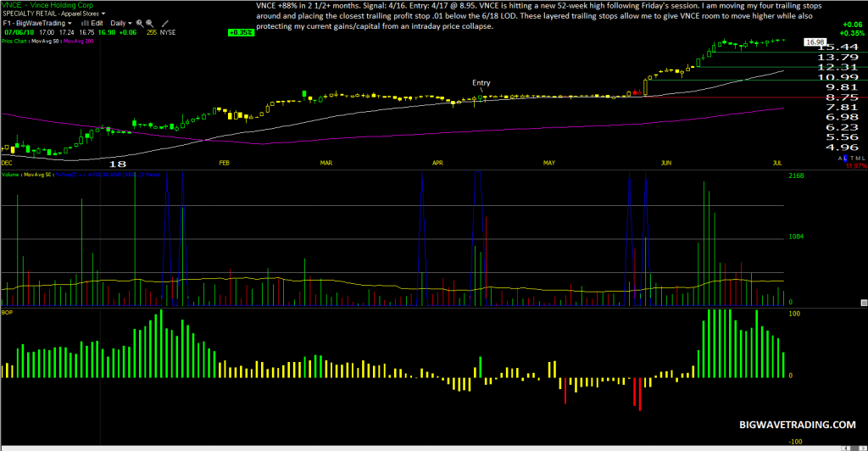Screen dimensions: 868x451
Task: Click the 8.75 price axis label
Action: coord(842,97)
